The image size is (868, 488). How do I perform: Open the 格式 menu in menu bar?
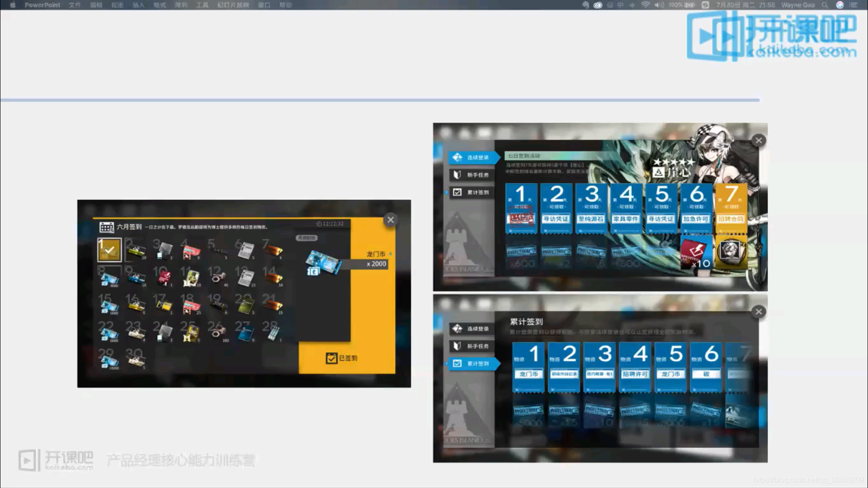(x=160, y=5)
